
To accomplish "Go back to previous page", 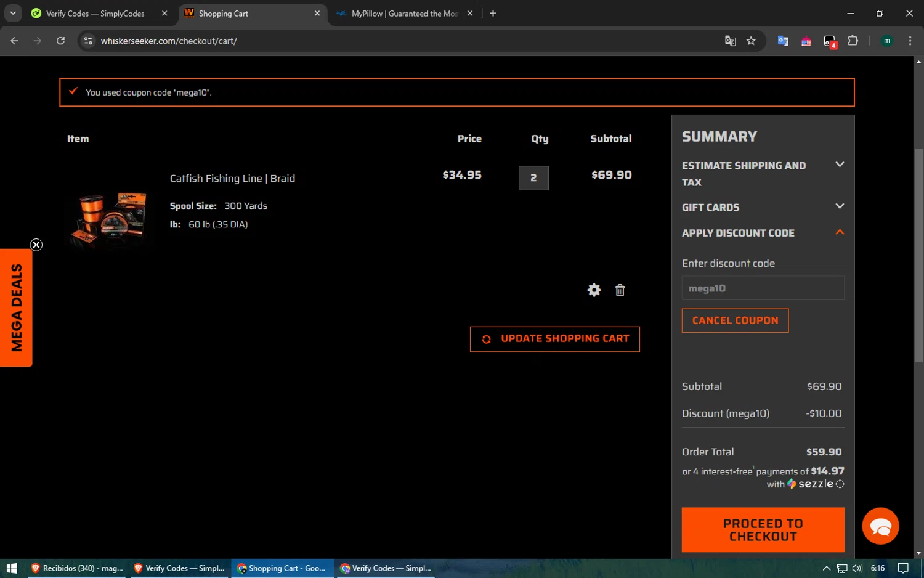I will click(15, 41).
